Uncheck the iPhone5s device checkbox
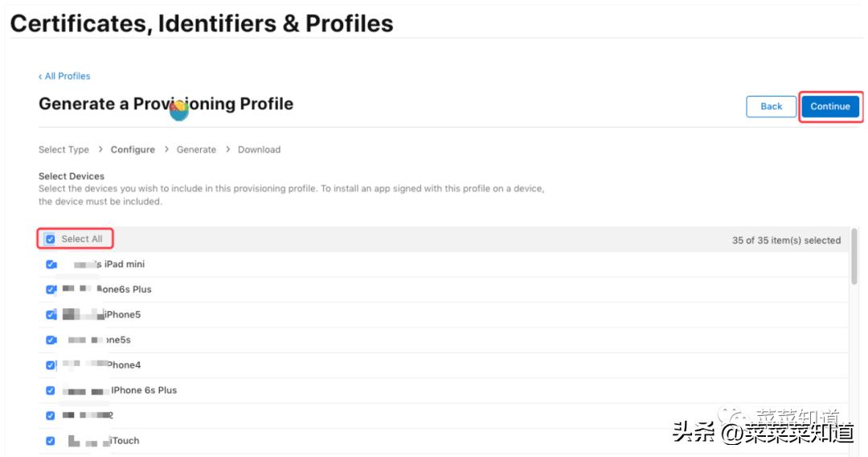The height and width of the screenshot is (457, 868). click(51, 340)
